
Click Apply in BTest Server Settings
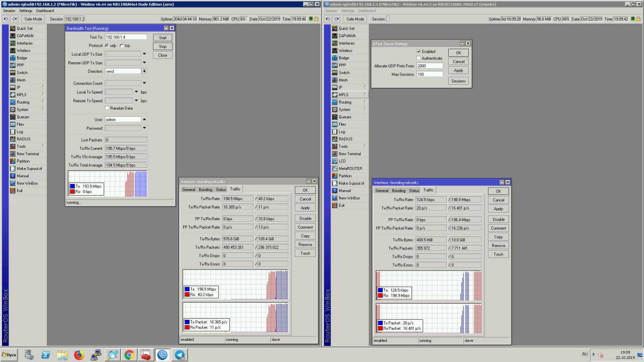pyautogui.click(x=458, y=70)
